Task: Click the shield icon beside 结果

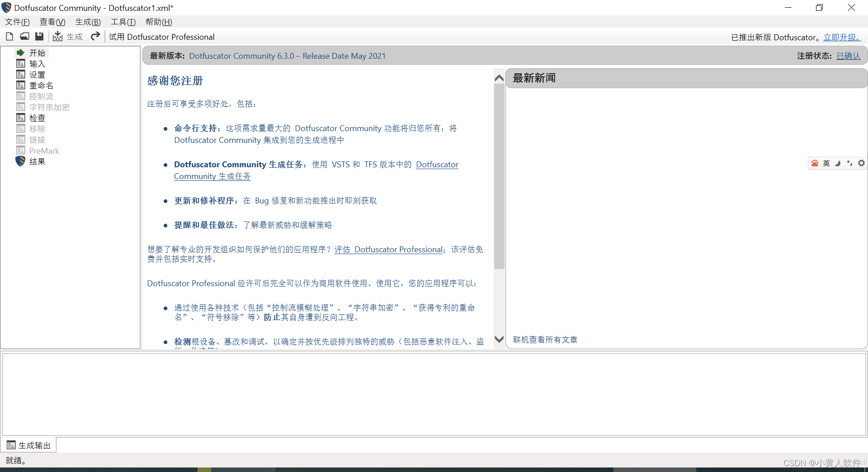Action: click(20, 161)
